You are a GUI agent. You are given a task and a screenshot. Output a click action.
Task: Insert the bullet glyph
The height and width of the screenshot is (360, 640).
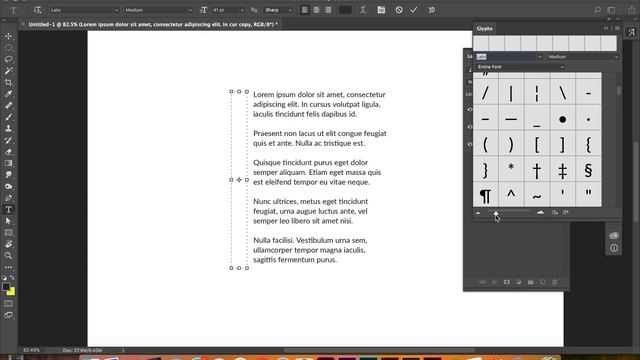point(562,120)
